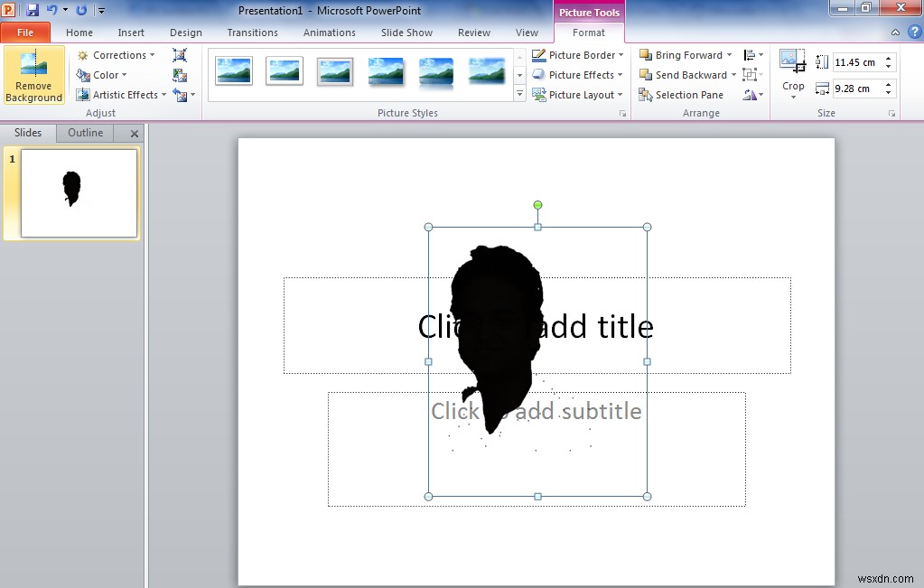
Task: Open the Corrections dropdown
Action: [x=117, y=54]
